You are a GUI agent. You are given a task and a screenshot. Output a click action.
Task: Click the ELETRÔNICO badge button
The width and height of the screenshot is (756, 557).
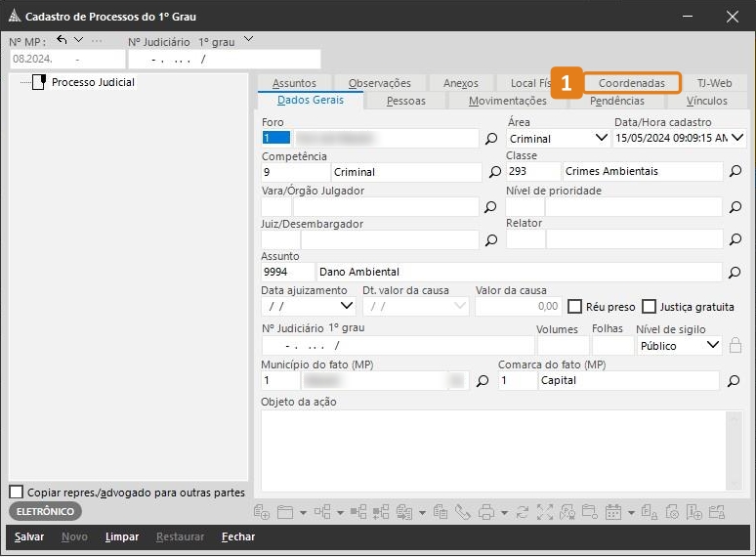[x=45, y=511]
